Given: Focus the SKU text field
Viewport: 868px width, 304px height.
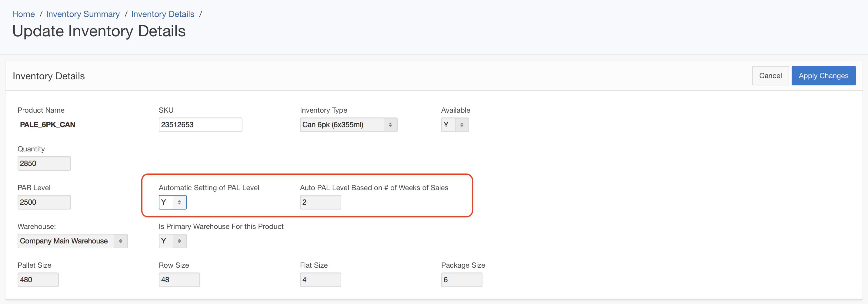Looking at the screenshot, I should pos(200,125).
